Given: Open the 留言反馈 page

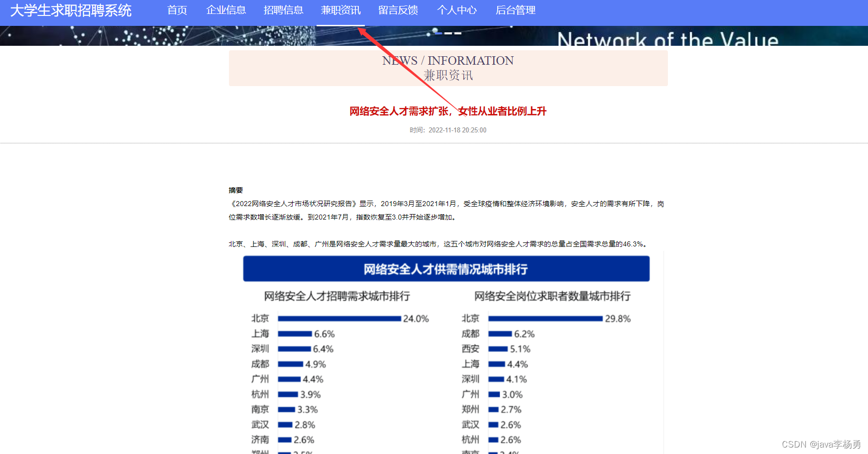Looking at the screenshot, I should [x=398, y=10].
